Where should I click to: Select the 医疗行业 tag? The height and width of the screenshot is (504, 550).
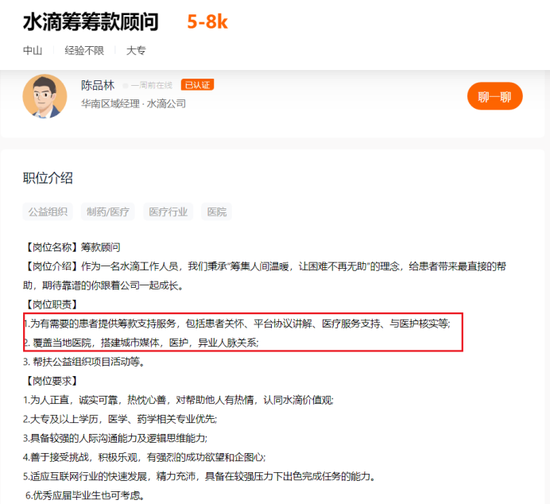click(168, 211)
